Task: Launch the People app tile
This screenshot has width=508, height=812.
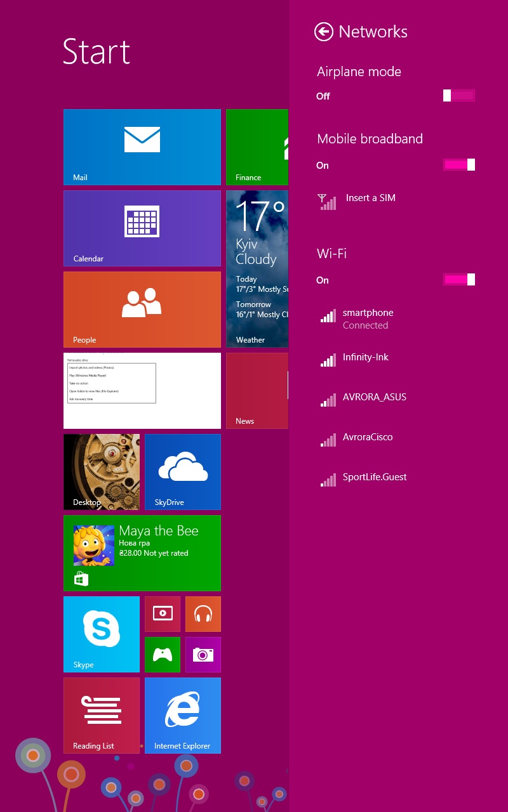Action: coord(142,309)
